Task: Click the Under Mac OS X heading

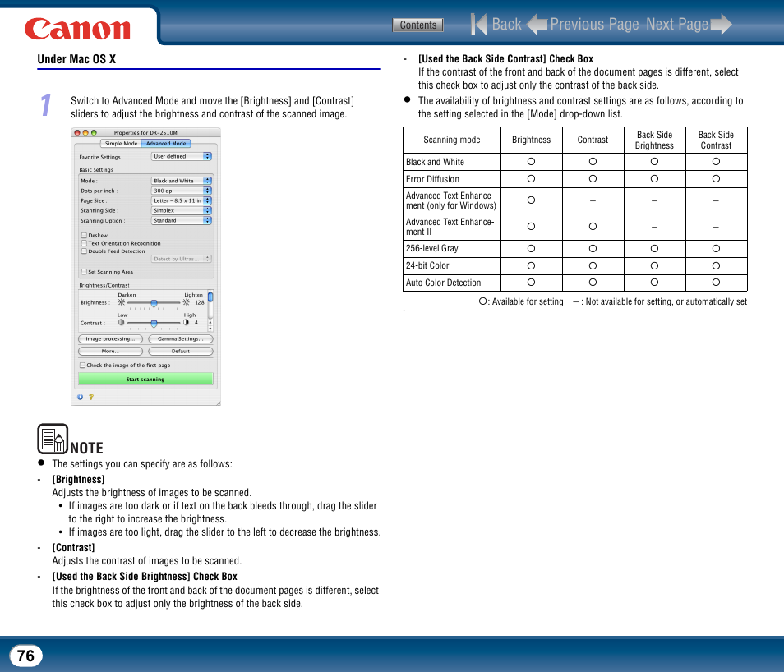Action: pos(76,59)
